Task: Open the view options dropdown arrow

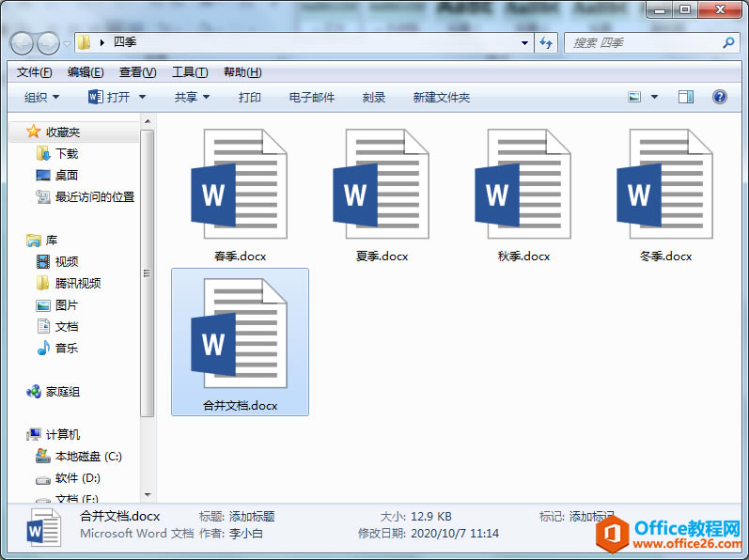Action: [x=654, y=98]
